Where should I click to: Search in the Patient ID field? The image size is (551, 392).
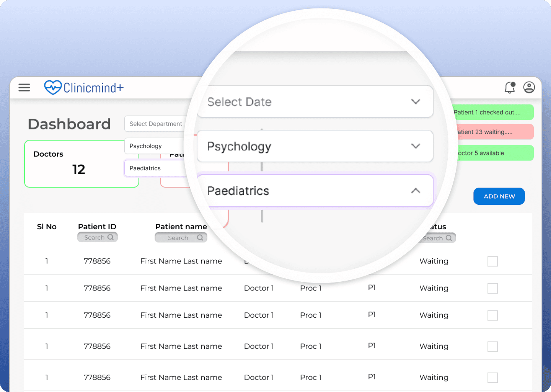point(98,237)
